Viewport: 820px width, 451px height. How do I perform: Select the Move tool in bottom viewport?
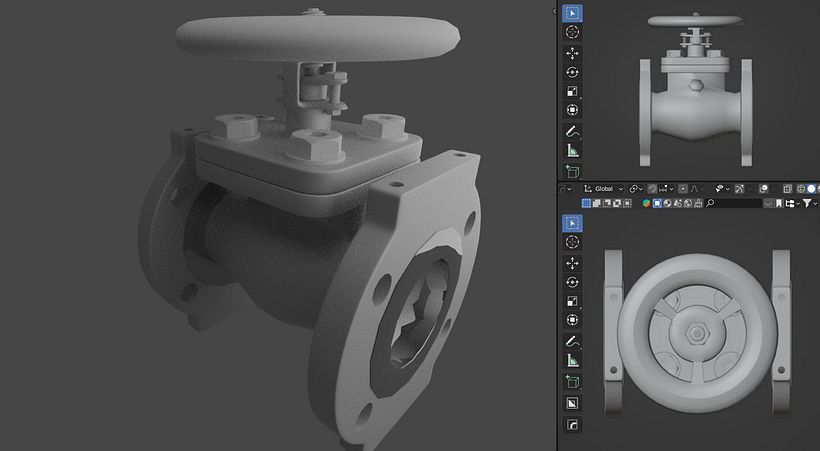pos(572,263)
